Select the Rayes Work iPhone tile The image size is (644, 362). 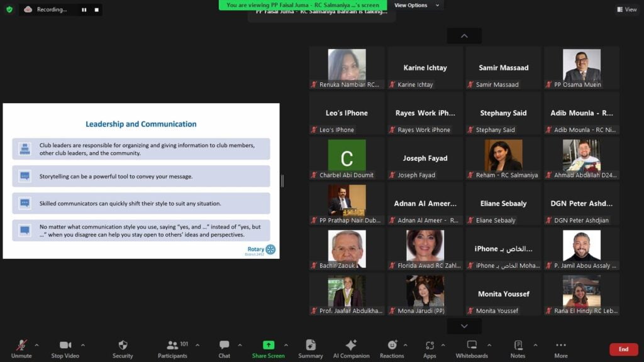point(425,113)
